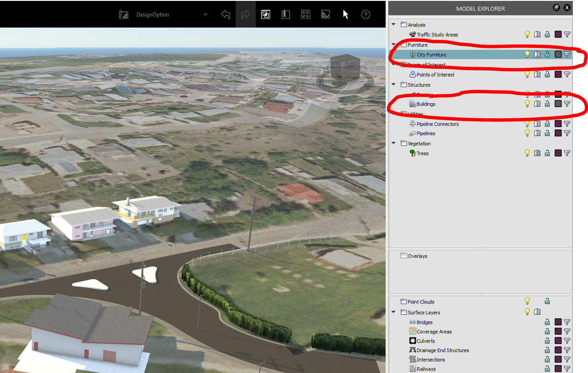
Task: Click the color swatch for Trees
Action: (558, 153)
